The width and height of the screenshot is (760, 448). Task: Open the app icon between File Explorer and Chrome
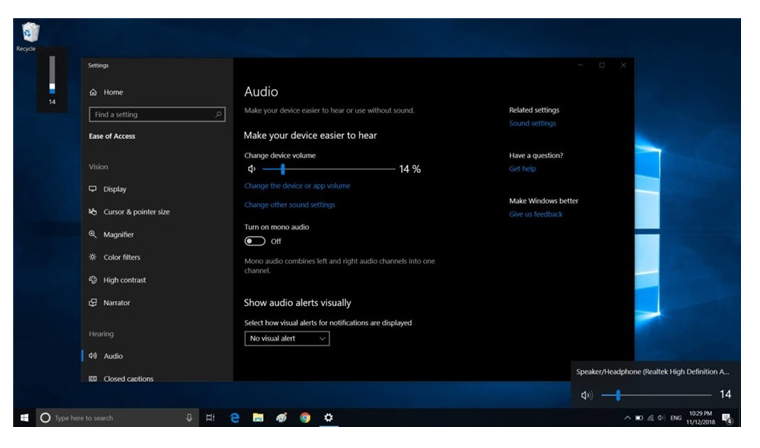click(x=282, y=418)
